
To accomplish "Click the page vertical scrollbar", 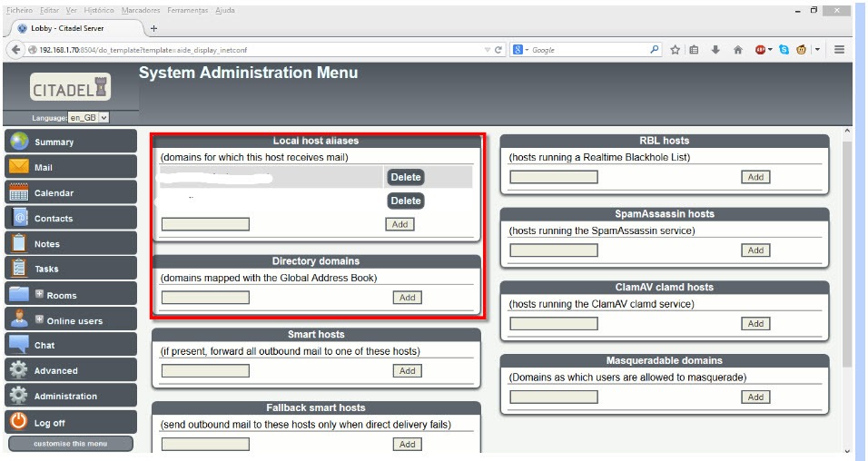I will pyautogui.click(x=847, y=254).
